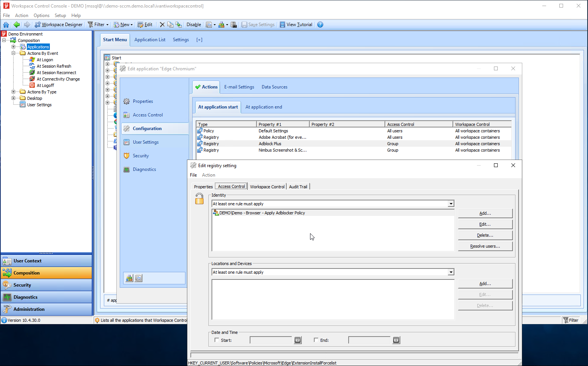Click the Home icon in toolbar
The height and width of the screenshot is (366, 588).
[6, 25]
